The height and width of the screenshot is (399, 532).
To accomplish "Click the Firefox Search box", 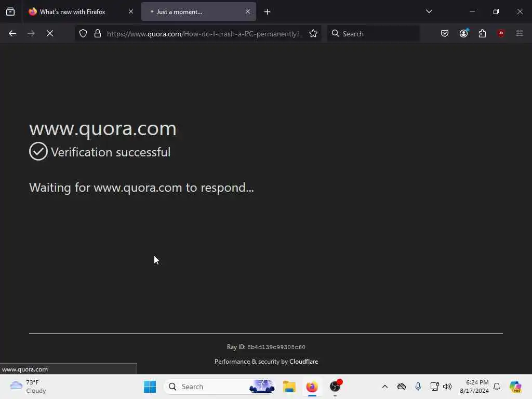I will point(373,34).
